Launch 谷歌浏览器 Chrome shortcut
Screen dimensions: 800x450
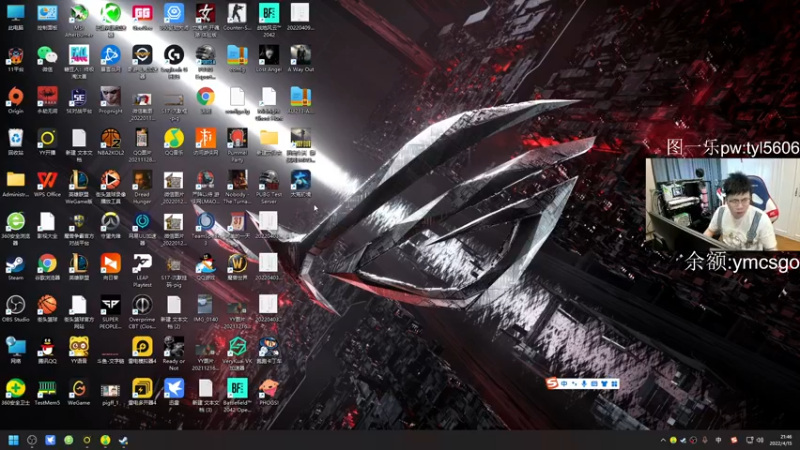pyautogui.click(x=47, y=267)
